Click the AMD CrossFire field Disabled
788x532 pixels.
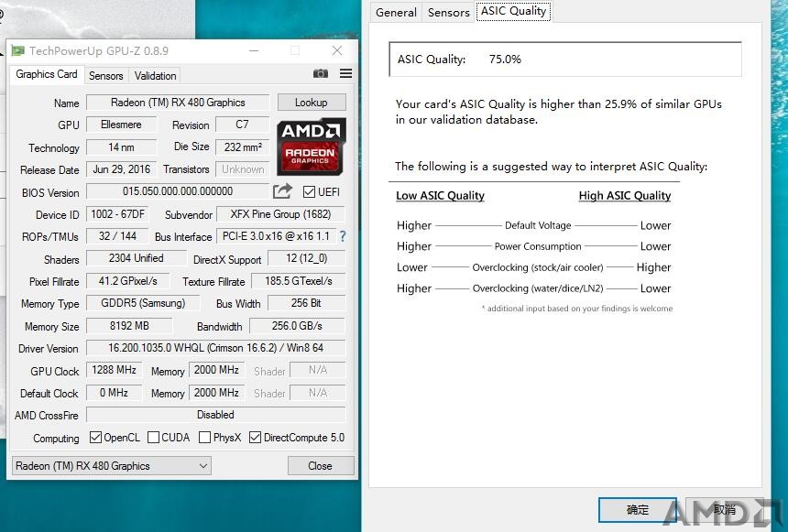pyautogui.click(x=216, y=415)
